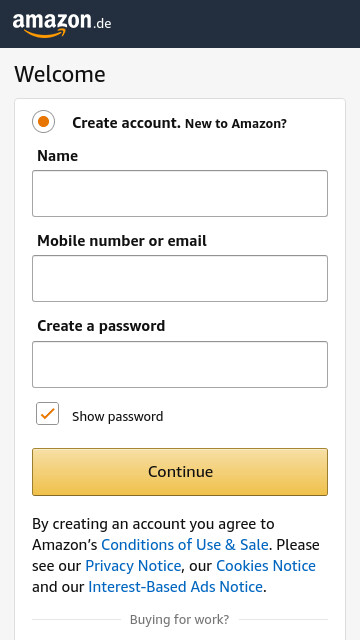Screen dimensions: 360x640
Task: Click the yellow Continue button
Action: point(180,472)
